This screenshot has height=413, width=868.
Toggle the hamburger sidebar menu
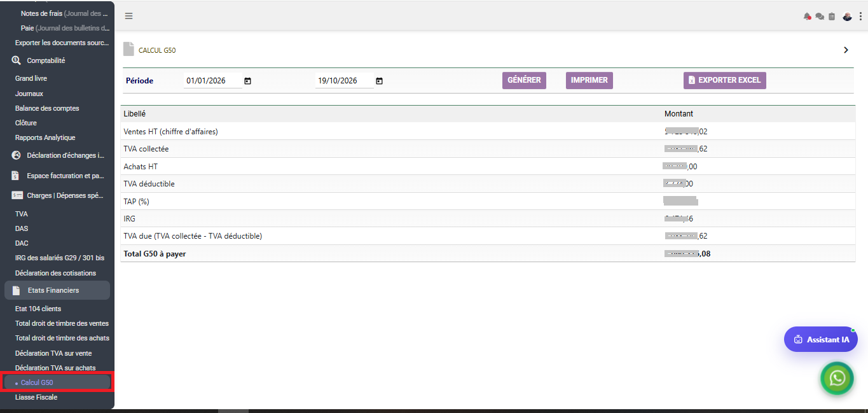point(128,16)
